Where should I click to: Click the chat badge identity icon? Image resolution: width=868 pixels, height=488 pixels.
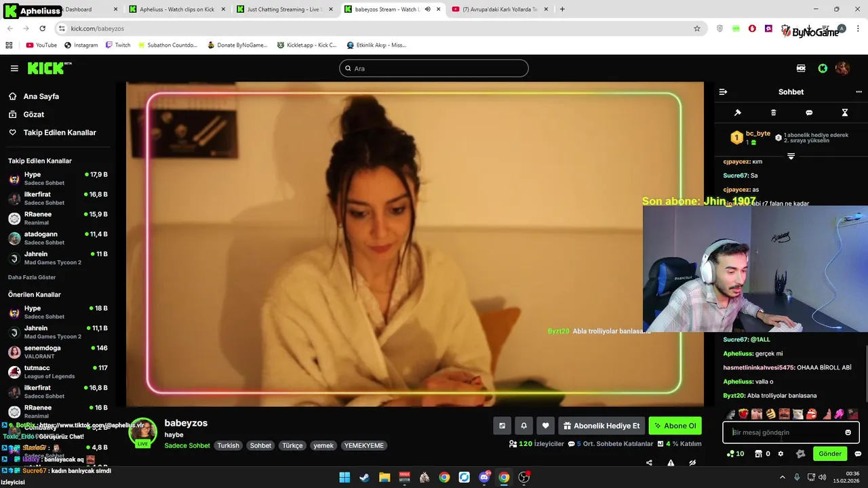click(x=800, y=454)
